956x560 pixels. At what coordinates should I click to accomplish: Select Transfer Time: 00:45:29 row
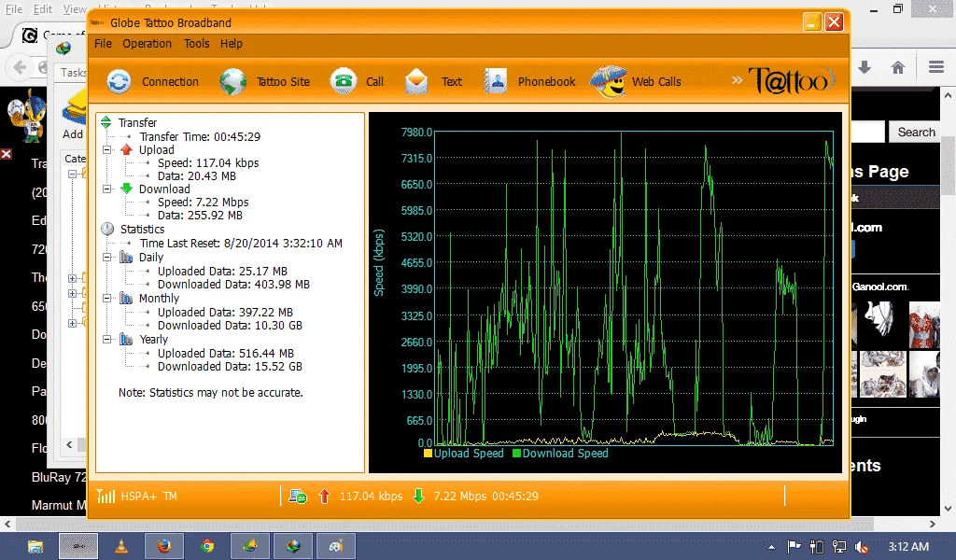coord(200,136)
